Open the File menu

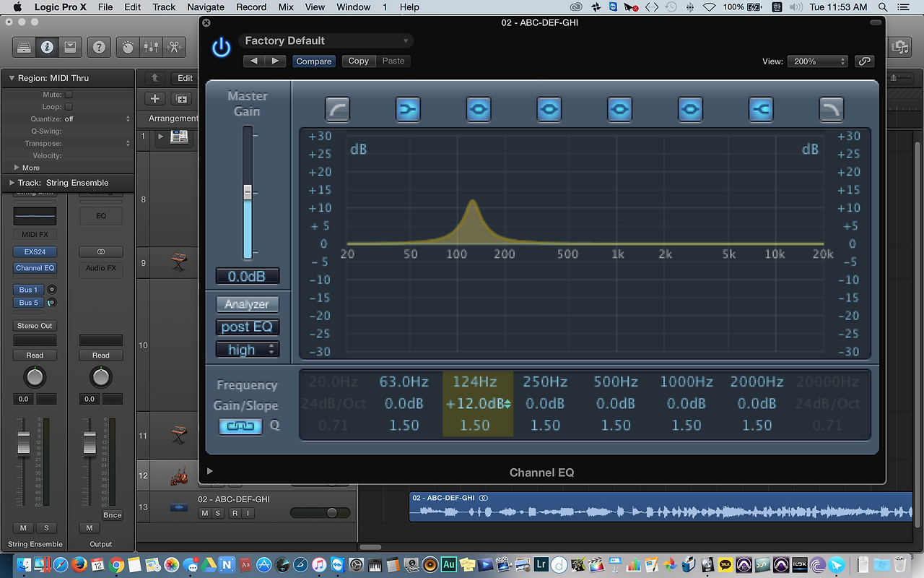click(105, 7)
